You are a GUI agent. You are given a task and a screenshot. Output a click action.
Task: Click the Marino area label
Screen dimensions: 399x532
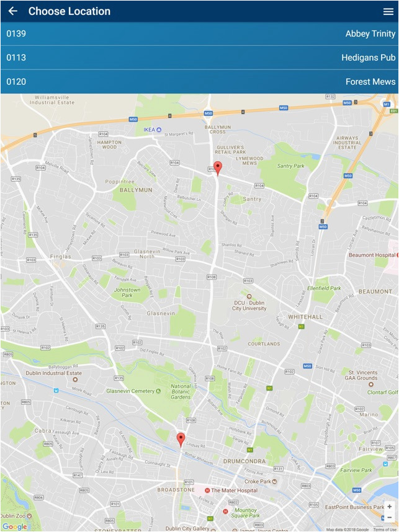click(369, 415)
